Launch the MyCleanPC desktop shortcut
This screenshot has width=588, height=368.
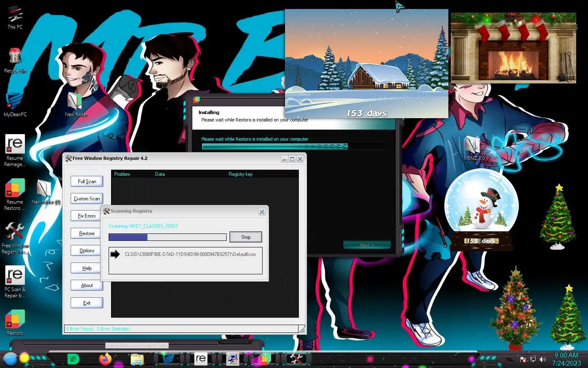(x=15, y=104)
